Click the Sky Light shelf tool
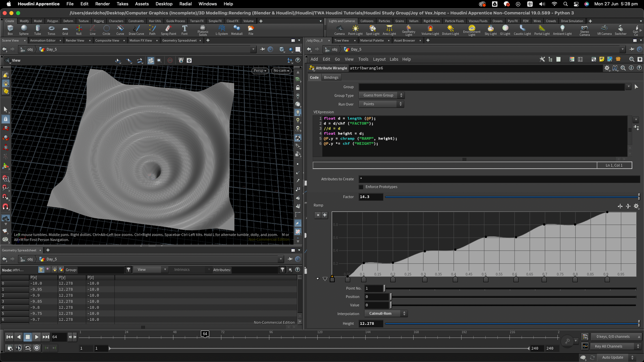Screen dimensions: 644x362 pos(490,30)
